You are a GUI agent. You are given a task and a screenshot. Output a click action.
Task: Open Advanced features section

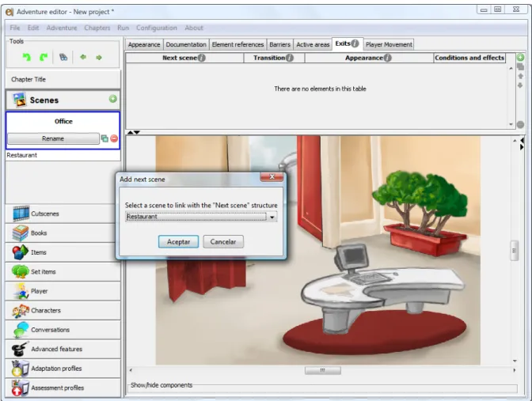63,349
